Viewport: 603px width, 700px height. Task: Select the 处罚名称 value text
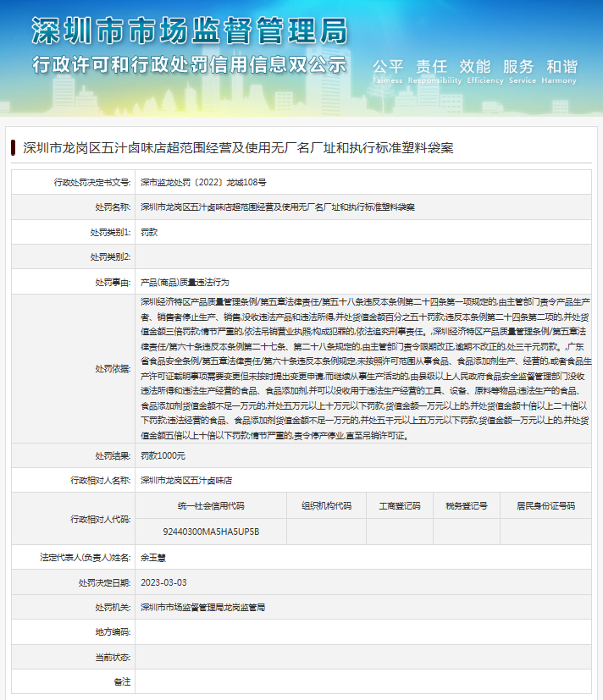click(278, 207)
